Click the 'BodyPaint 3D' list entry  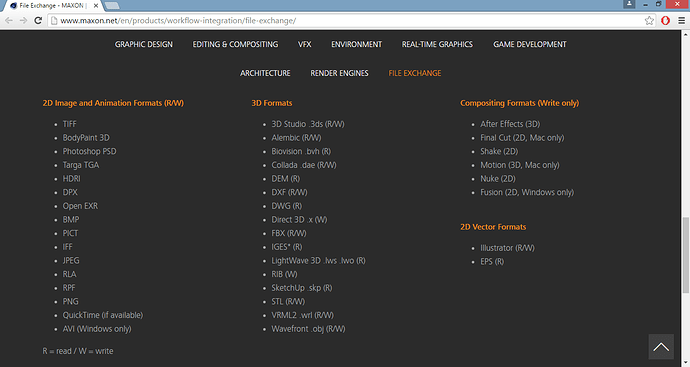tap(86, 138)
